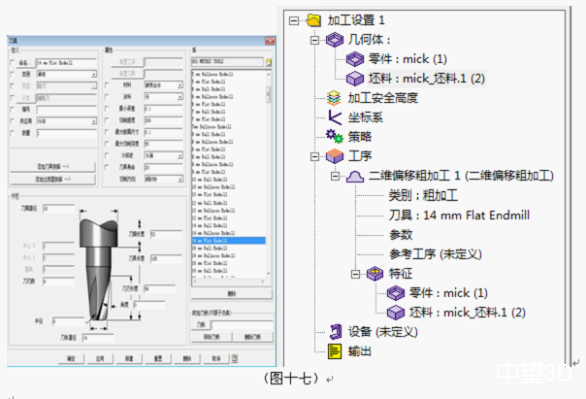The width and height of the screenshot is (586, 399).
Task: Click the 取消 cancel button
Action: [x=216, y=359]
